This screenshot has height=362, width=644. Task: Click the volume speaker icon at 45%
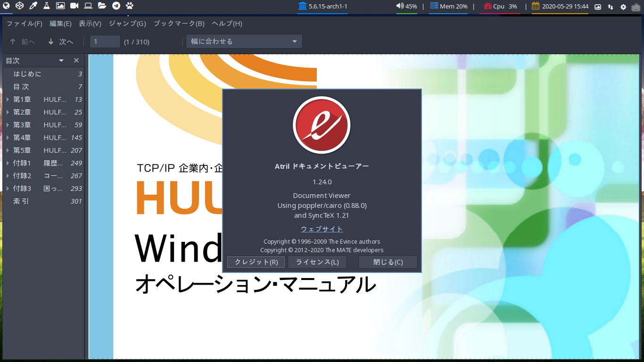[400, 6]
